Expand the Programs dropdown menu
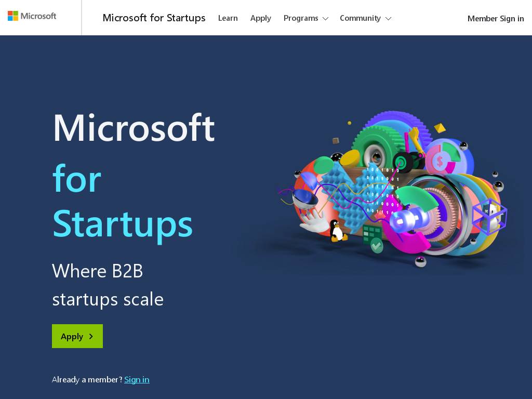 click(305, 18)
